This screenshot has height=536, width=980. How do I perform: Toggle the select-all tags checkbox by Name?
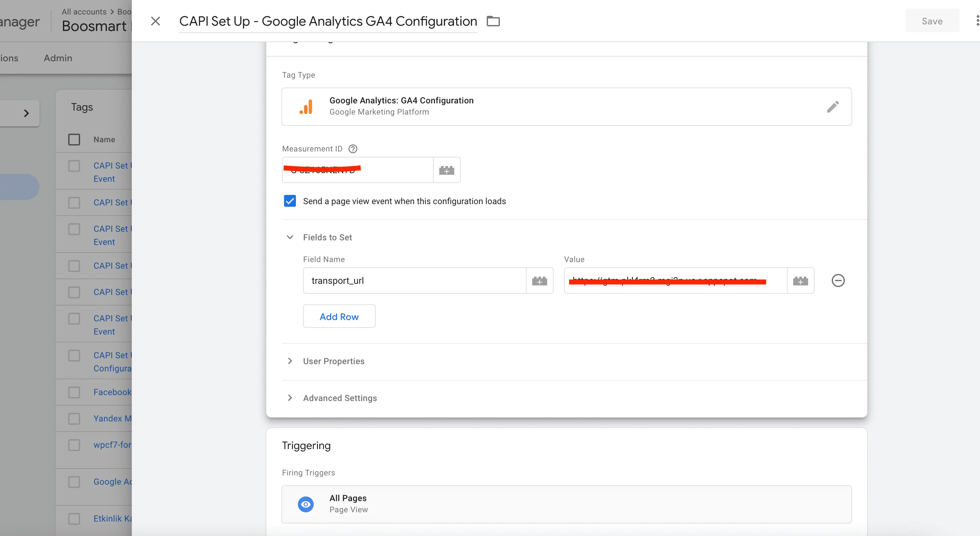click(x=74, y=139)
